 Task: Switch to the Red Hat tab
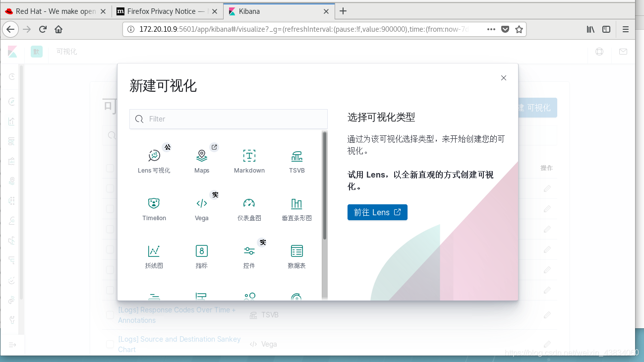click(x=56, y=11)
